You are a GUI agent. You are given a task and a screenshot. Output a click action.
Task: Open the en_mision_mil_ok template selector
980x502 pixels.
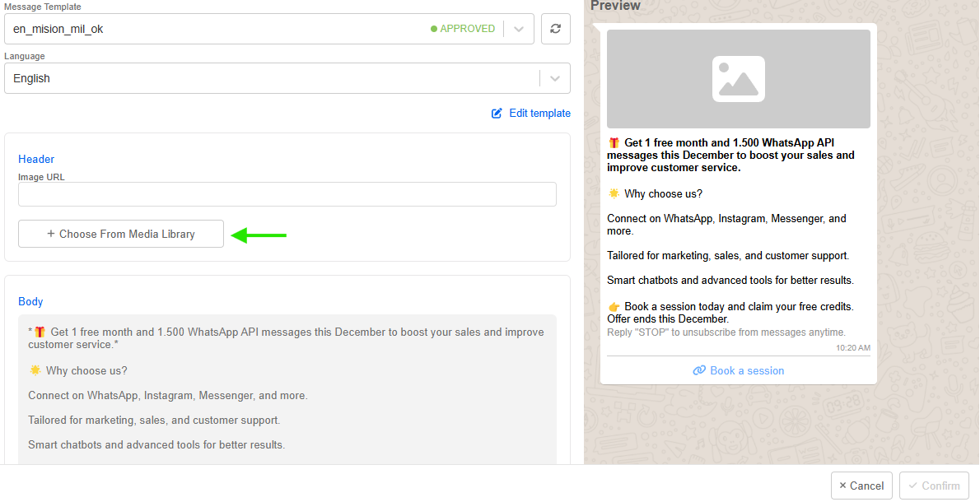point(214,29)
